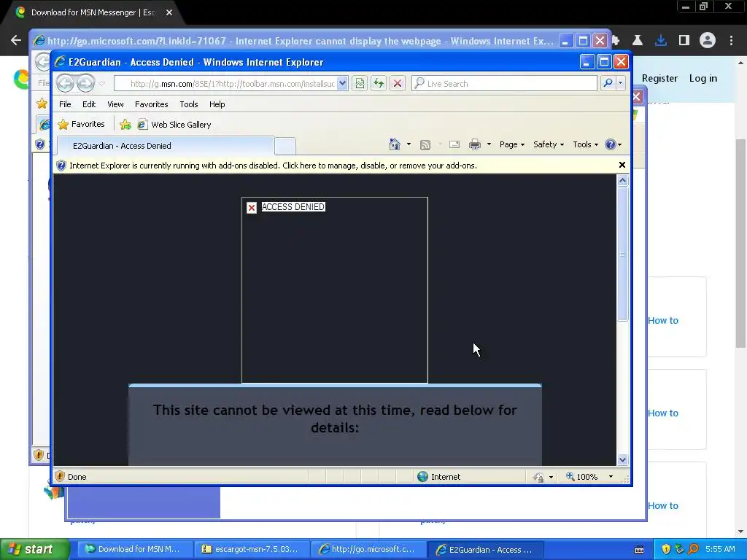This screenshot has height=560, width=747.
Task: Click the Register link on the webpage
Action: [x=659, y=78]
